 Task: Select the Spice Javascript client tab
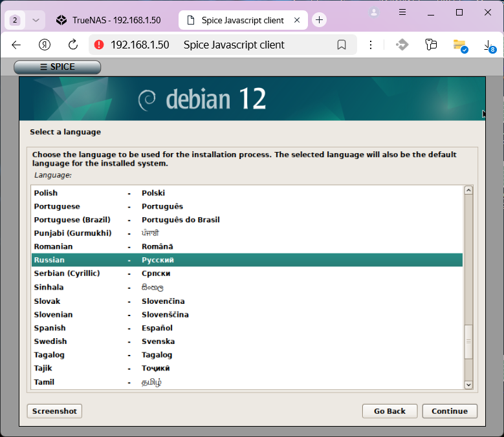(x=243, y=20)
